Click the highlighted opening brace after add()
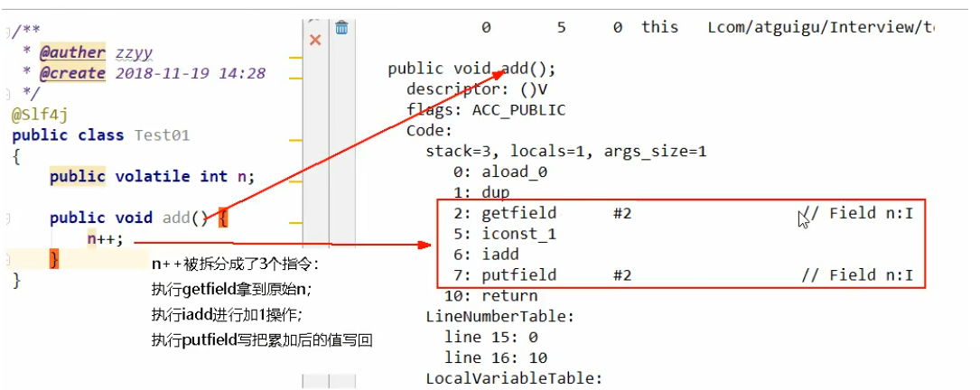 (x=223, y=218)
